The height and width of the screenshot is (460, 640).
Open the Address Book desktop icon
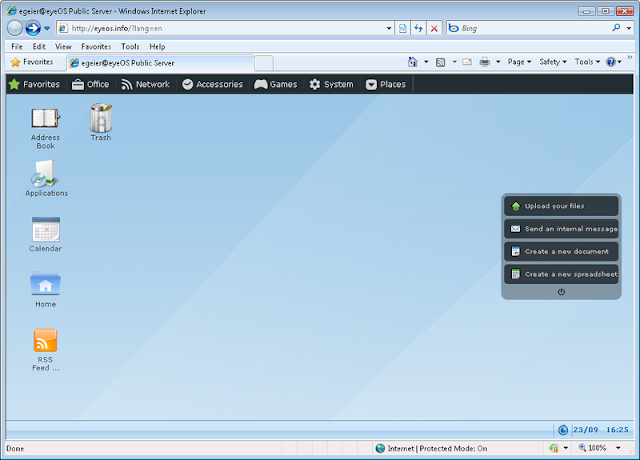coord(45,127)
